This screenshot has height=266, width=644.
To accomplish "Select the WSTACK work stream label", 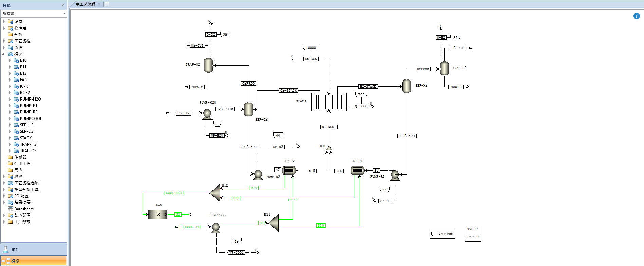I will 311,59.
